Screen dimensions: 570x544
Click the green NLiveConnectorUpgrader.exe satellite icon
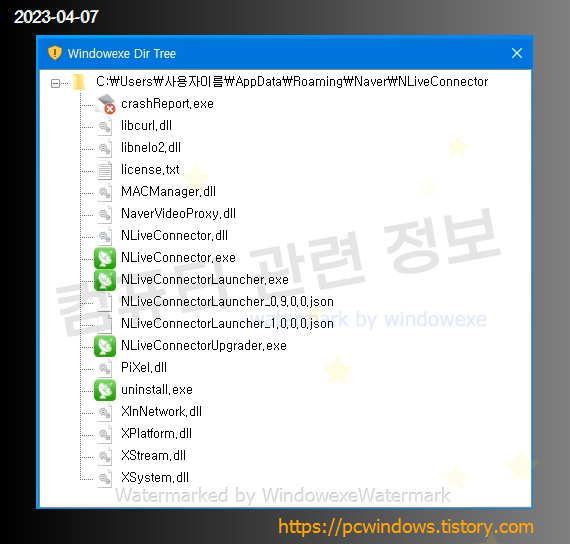(105, 346)
